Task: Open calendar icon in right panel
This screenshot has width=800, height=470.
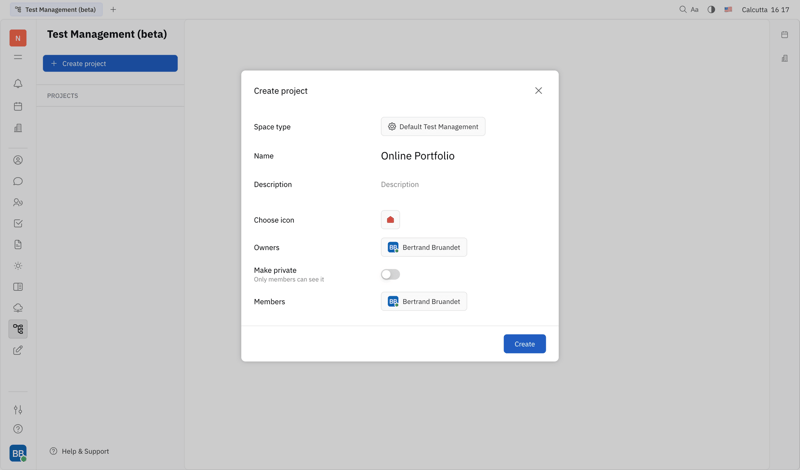Action: coord(785,35)
